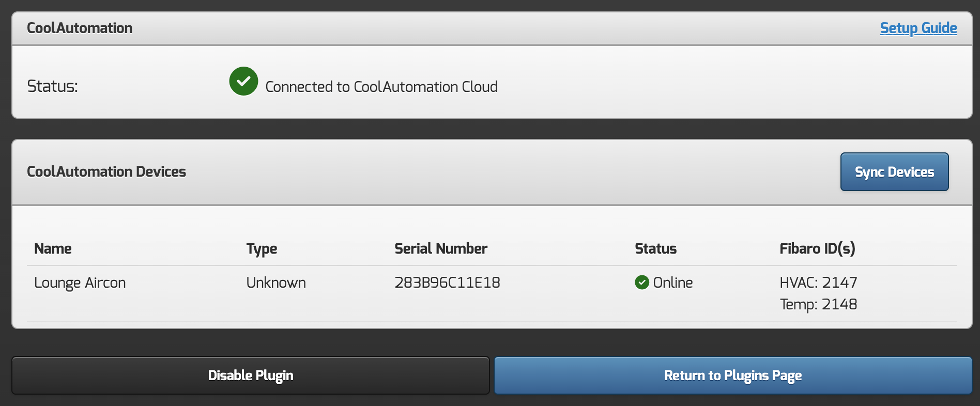Viewport: 980px width, 406px height.
Task: Click the Temp: 2148 Fibaro ID
Action: click(x=818, y=304)
